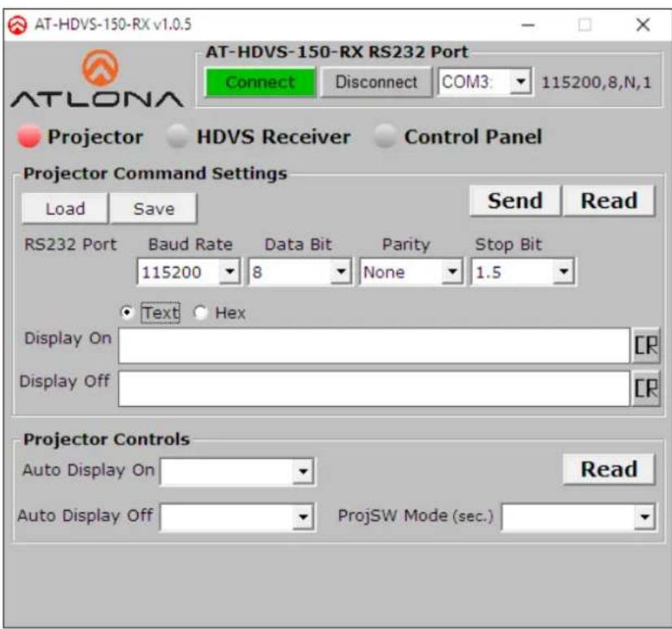This screenshot has width=672, height=629.
Task: Select the Projector mode indicator
Action: pyautogui.click(x=28, y=137)
